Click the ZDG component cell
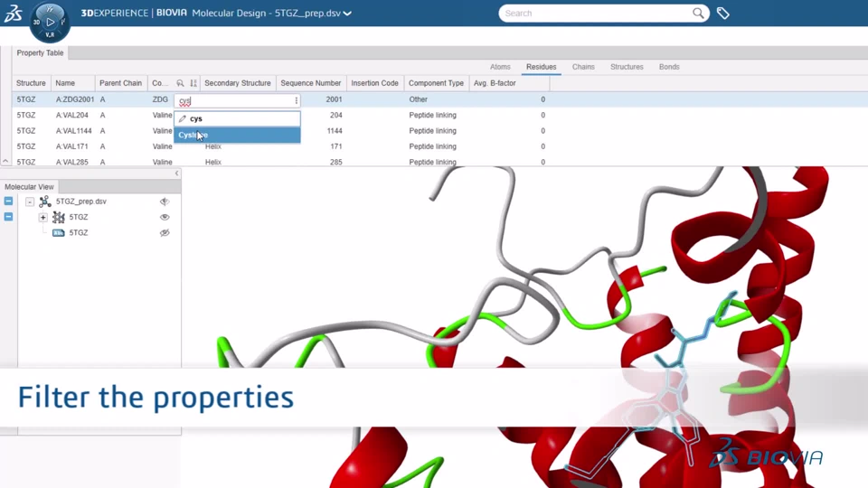 point(160,99)
